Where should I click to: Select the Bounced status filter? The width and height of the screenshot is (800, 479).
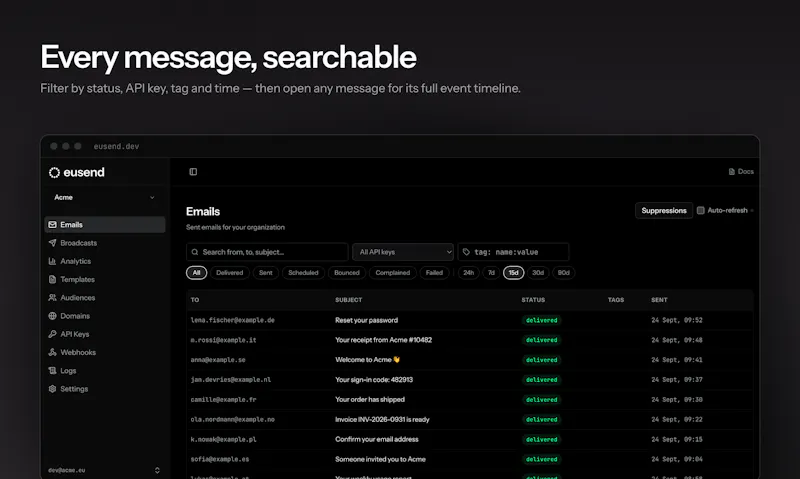(x=347, y=273)
